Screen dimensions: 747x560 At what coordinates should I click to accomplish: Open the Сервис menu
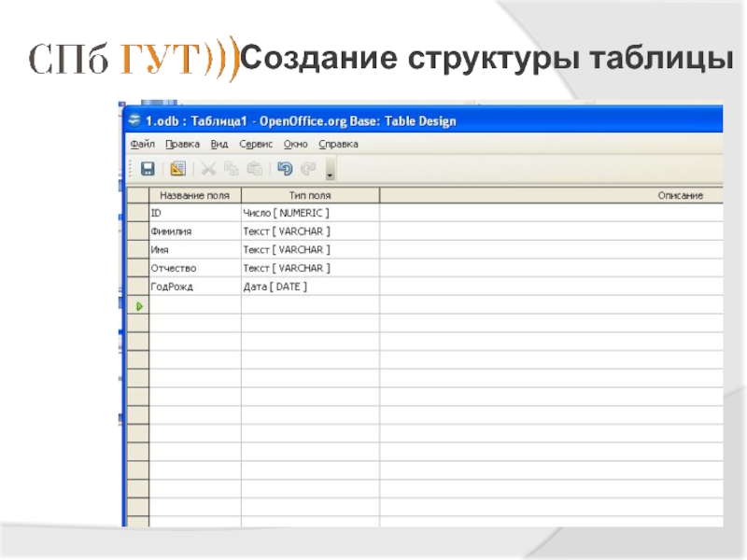[256, 144]
